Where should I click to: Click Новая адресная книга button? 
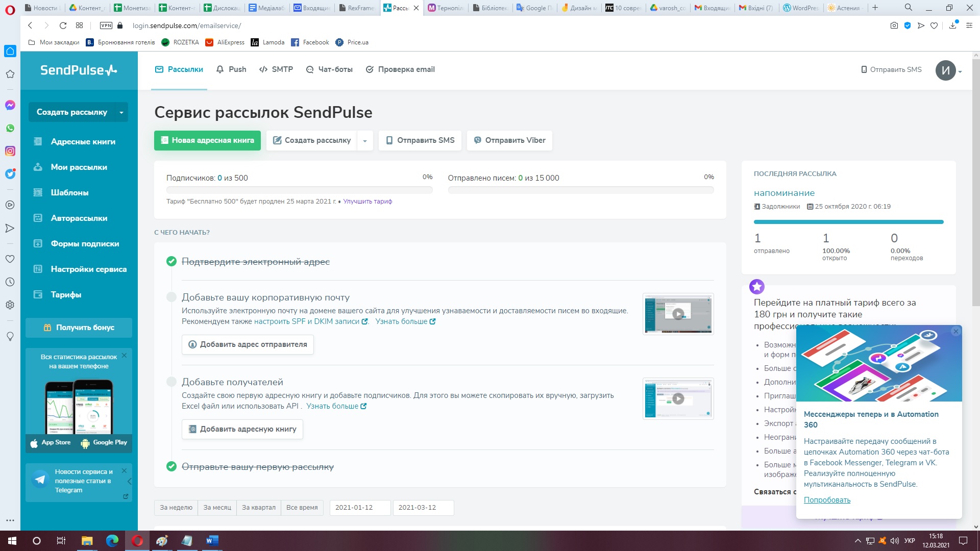207,141
